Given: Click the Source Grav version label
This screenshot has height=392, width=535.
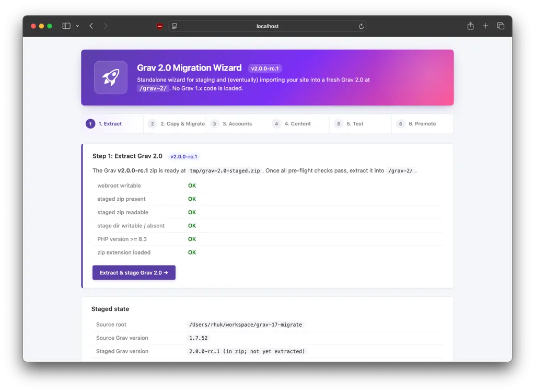Looking at the screenshot, I should (x=122, y=338).
